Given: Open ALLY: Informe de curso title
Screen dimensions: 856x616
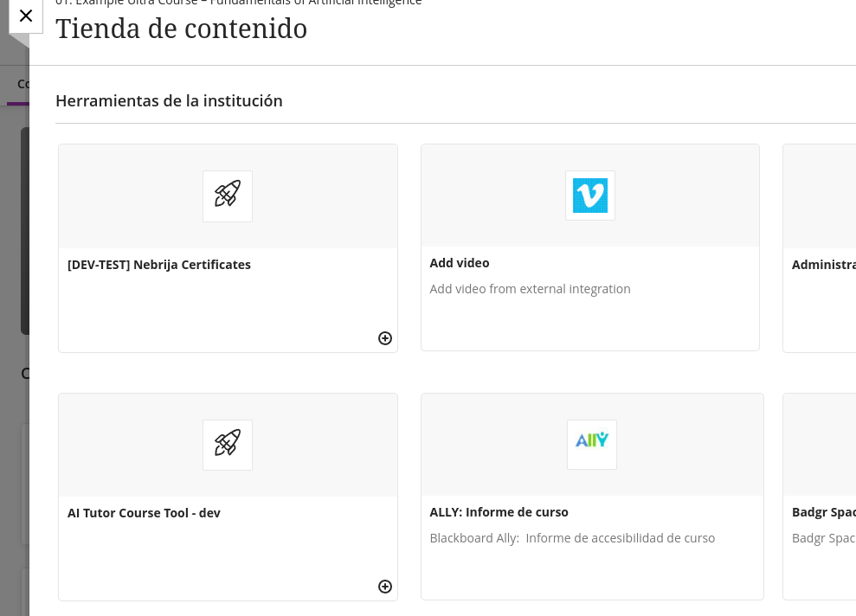Looking at the screenshot, I should point(499,512).
